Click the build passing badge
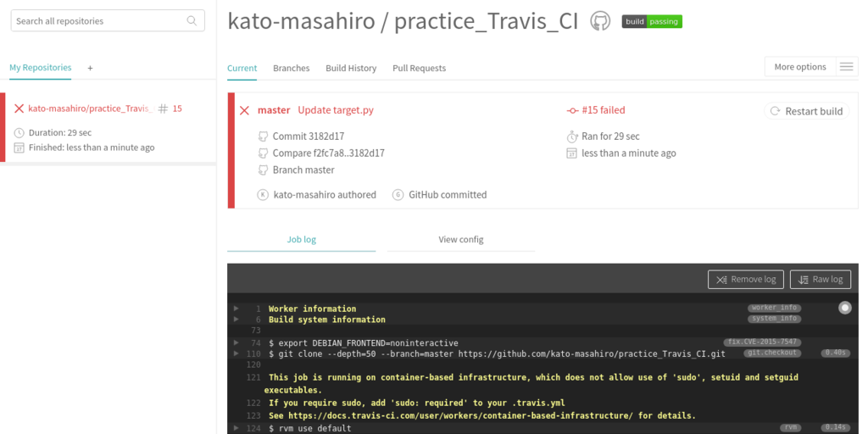The width and height of the screenshot is (868, 434). 652,21
